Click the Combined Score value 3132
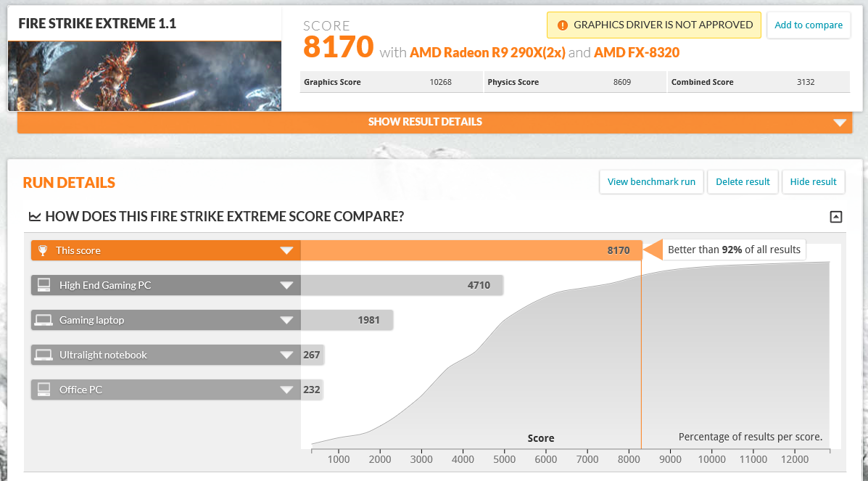Image resolution: width=868 pixels, height=481 pixels. (806, 82)
